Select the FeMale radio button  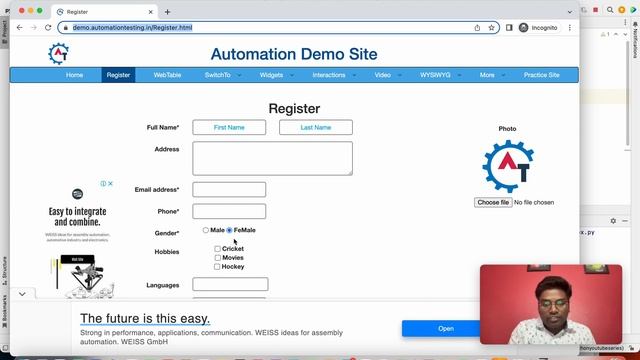(x=229, y=230)
